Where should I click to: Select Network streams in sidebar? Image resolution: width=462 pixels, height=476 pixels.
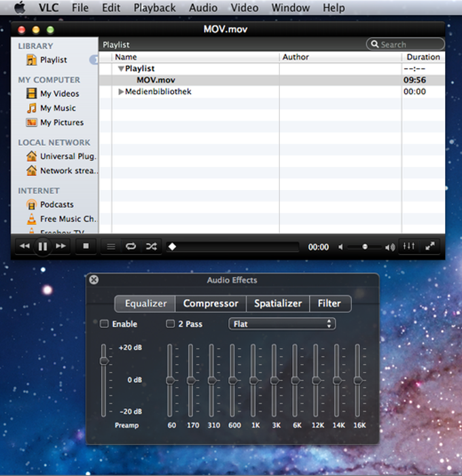click(62, 171)
